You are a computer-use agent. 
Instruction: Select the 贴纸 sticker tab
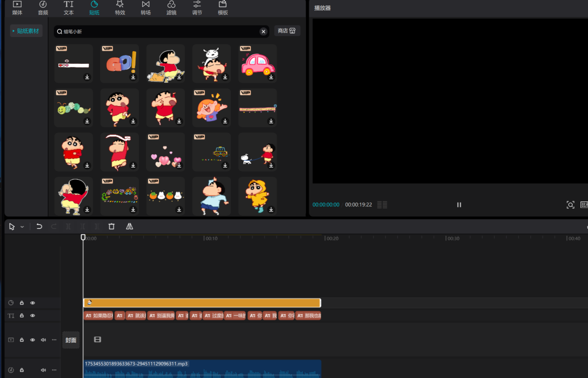pos(94,8)
